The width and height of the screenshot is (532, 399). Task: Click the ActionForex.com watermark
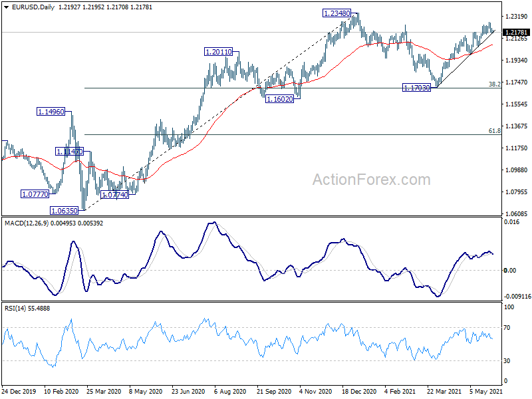[x=371, y=180]
